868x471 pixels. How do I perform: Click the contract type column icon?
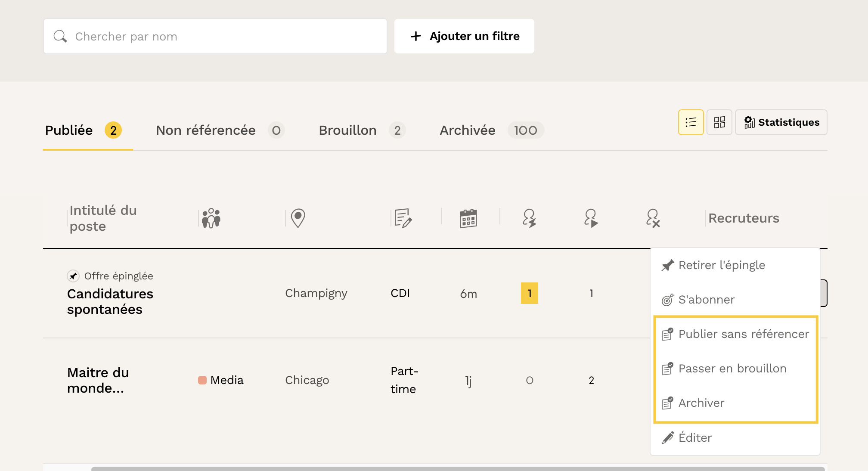pos(403,218)
